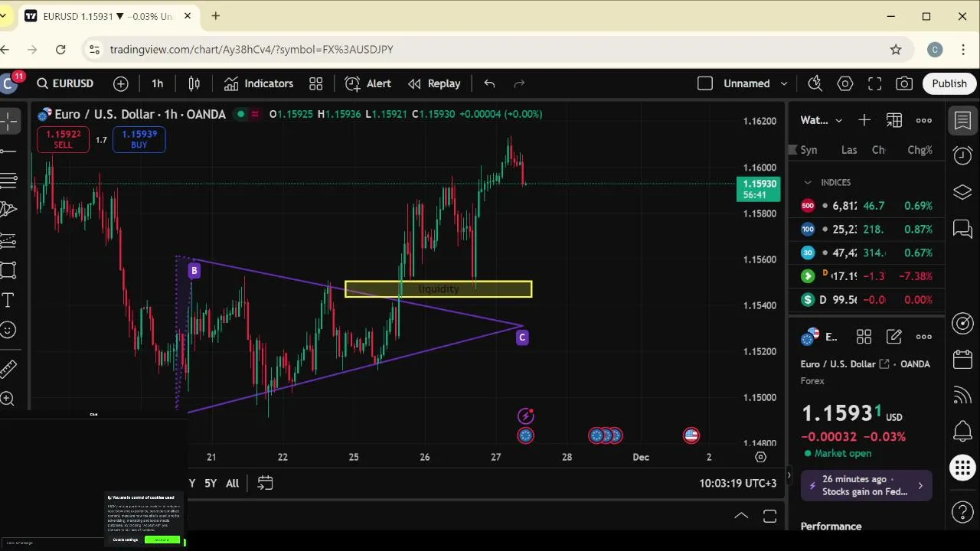The height and width of the screenshot is (551, 980).
Task: Open the Object tree layers icon
Action: click(x=962, y=192)
